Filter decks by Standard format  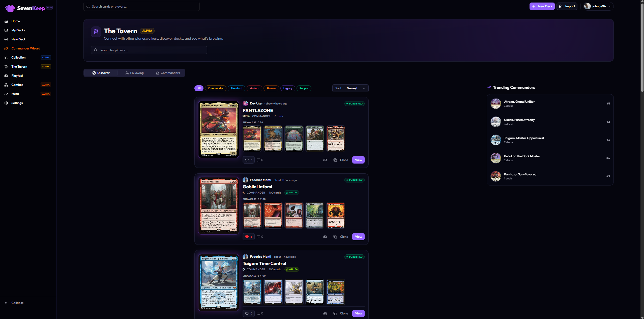pyautogui.click(x=236, y=88)
